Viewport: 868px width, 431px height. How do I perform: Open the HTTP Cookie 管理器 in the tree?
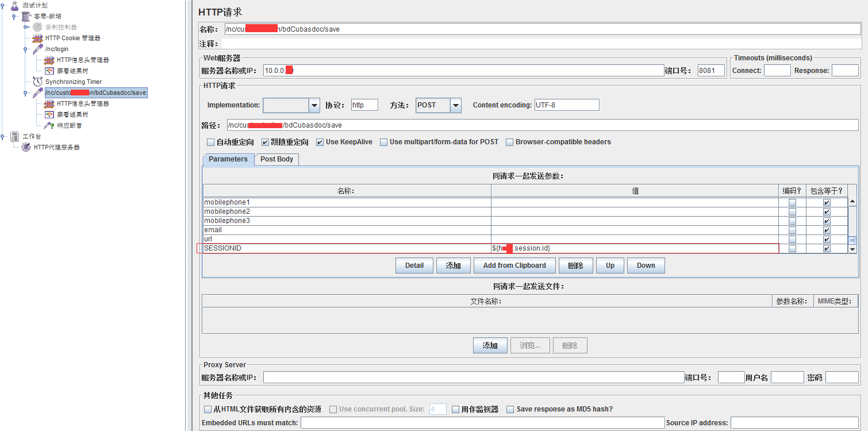click(74, 38)
